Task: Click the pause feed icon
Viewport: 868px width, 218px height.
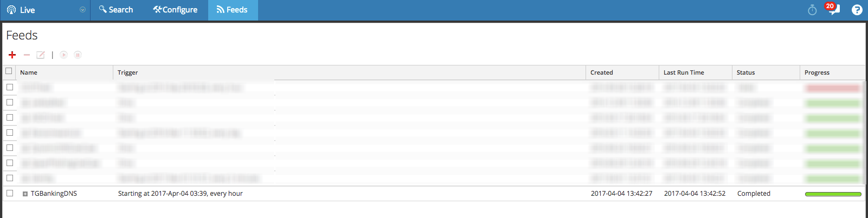Action: 78,55
